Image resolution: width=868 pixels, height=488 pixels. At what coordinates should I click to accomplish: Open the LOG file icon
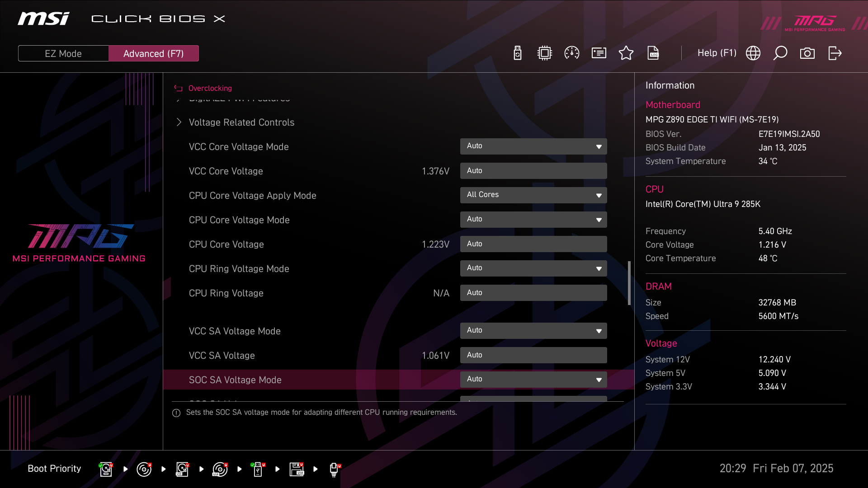[653, 53]
